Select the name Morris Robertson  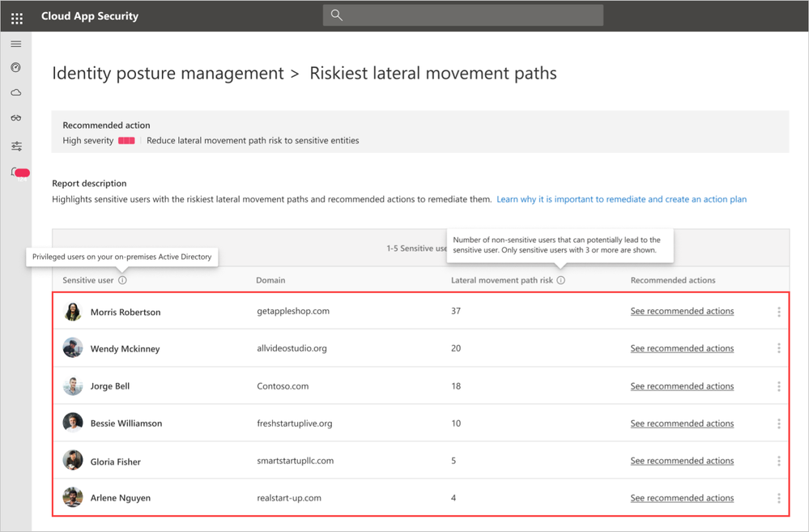click(x=126, y=313)
